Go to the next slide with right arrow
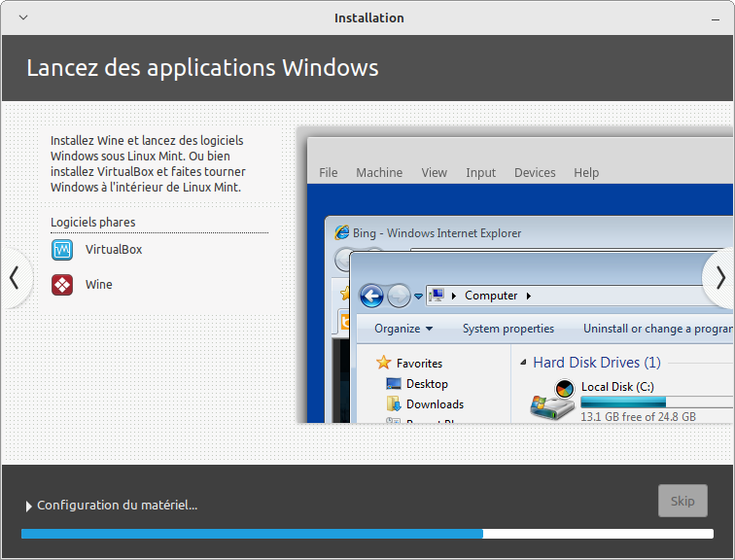 click(x=719, y=279)
